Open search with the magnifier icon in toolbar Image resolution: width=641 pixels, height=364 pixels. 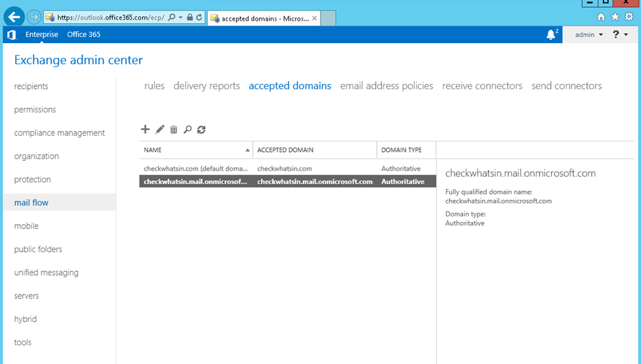click(x=188, y=129)
